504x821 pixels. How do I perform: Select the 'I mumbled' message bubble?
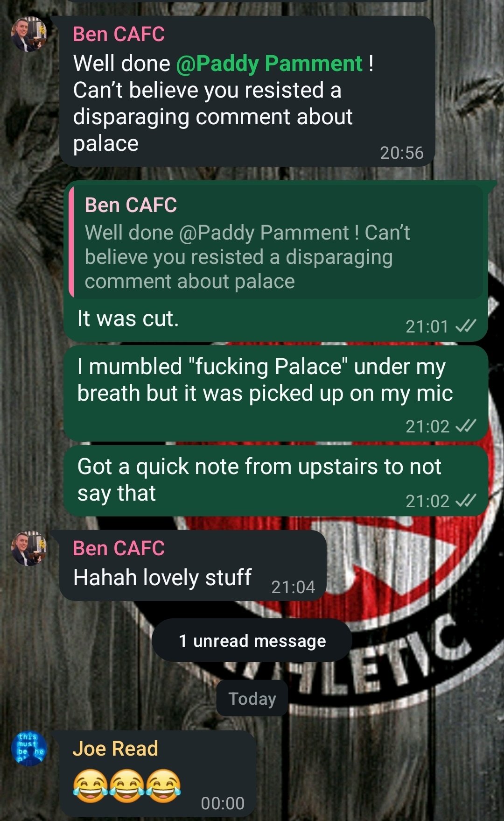point(276,394)
